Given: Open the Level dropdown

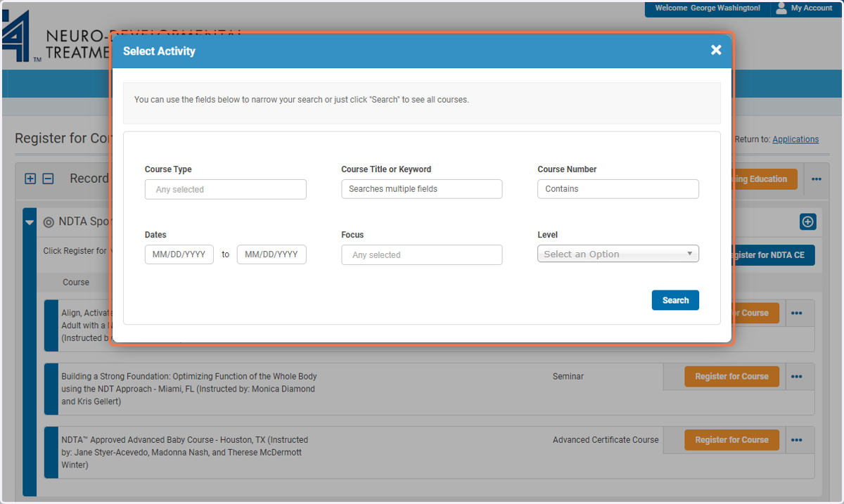Looking at the screenshot, I should 618,254.
